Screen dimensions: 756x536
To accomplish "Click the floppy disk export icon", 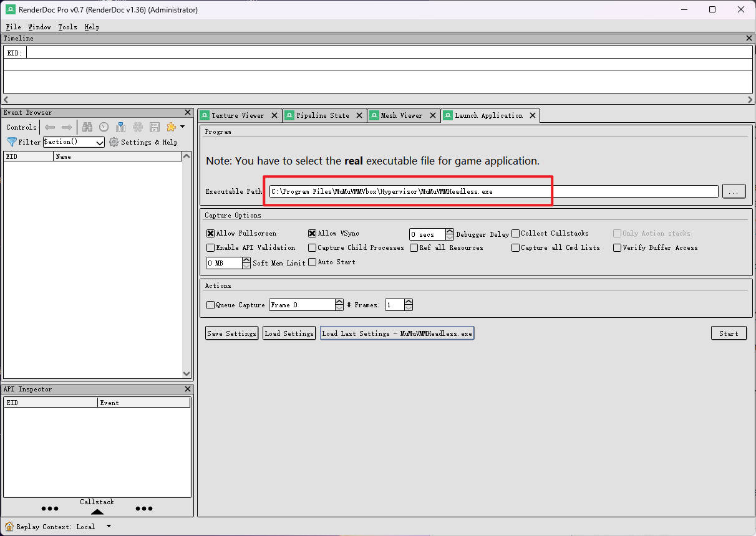I will (x=155, y=127).
